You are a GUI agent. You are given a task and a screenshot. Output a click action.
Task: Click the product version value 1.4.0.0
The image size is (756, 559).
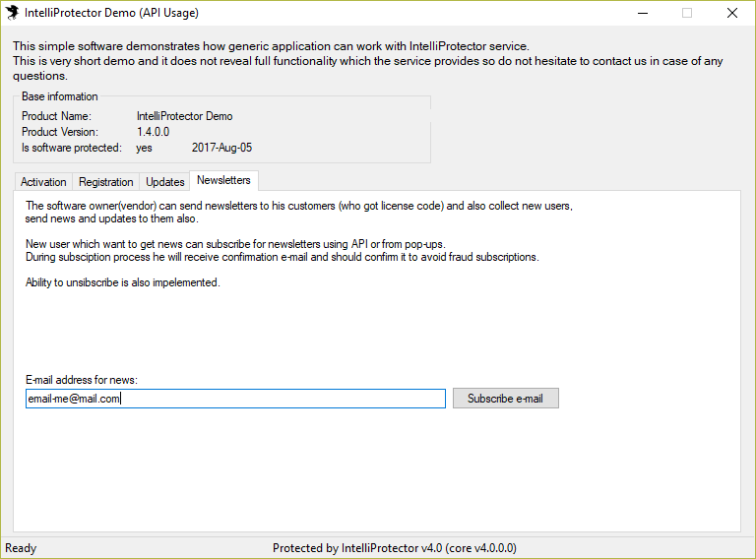153,132
